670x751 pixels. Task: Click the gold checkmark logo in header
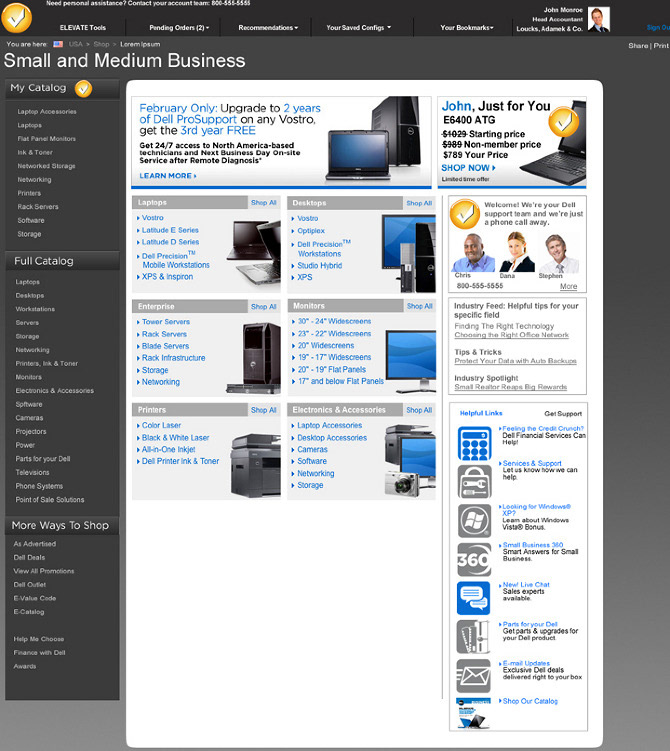click(x=17, y=18)
